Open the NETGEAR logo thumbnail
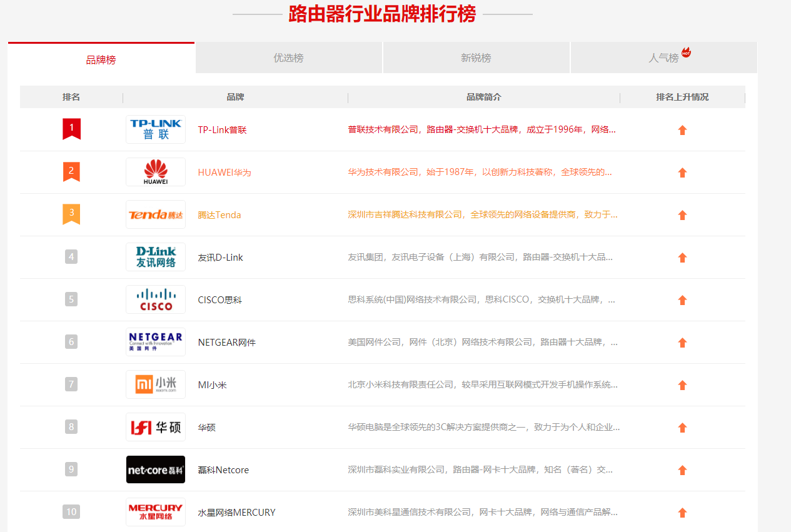This screenshot has width=791, height=532. [155, 342]
